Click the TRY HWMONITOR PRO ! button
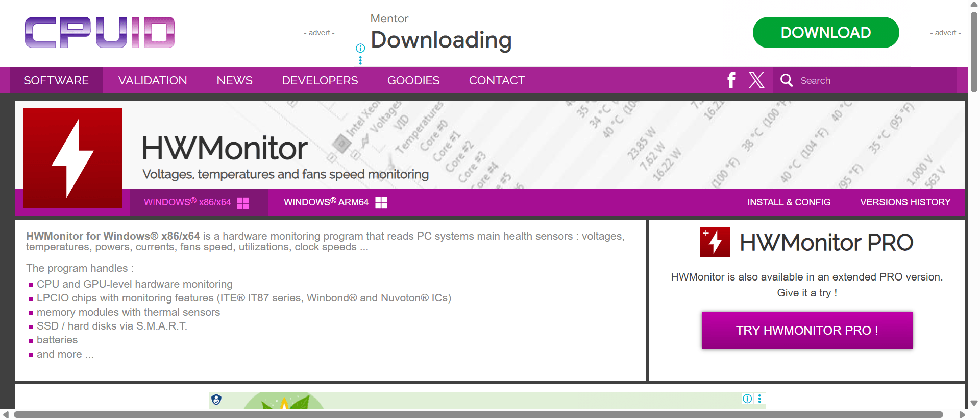The width and height of the screenshot is (980, 420). click(807, 331)
